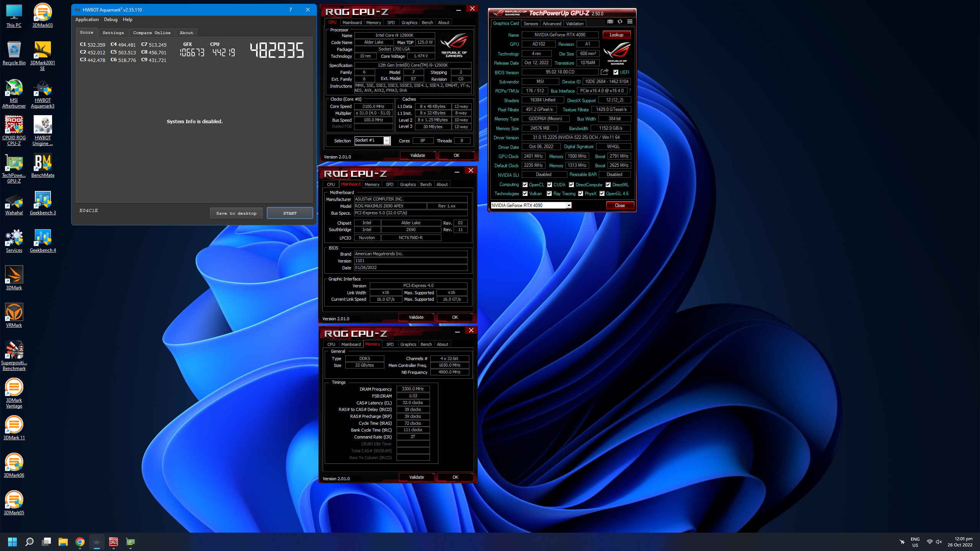The image size is (980, 551).
Task: Toggle OpenGL 4.6 checkbox in GPU-Z
Action: point(602,194)
